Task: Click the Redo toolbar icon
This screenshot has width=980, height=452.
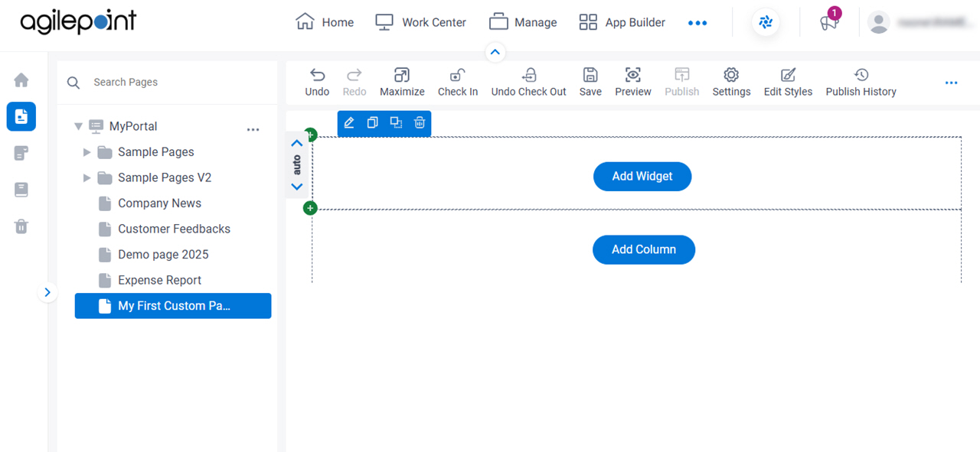Action: pyautogui.click(x=354, y=75)
